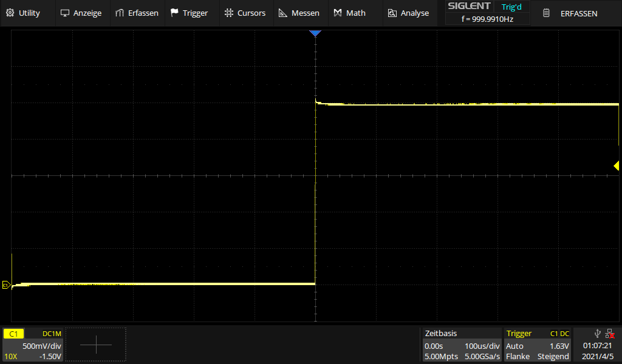Viewport: 622px width, 364px height.
Task: Click the 1.63V trigger level
Action: (x=559, y=346)
